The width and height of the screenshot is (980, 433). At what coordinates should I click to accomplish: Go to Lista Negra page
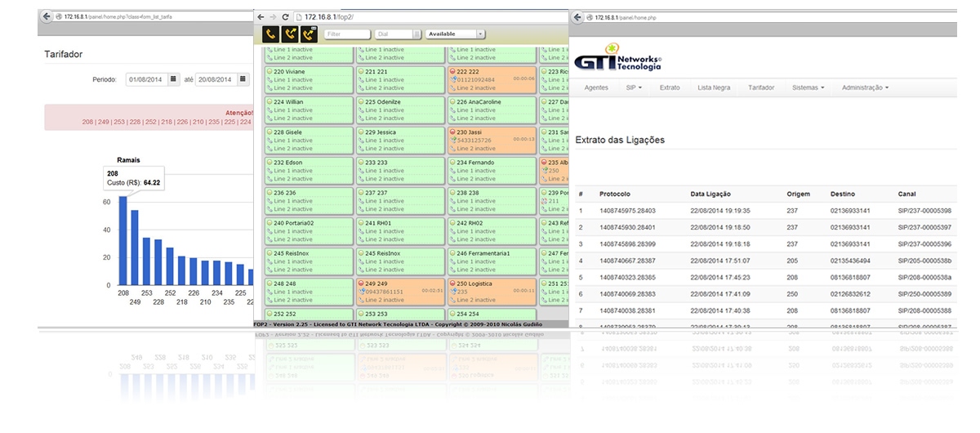tap(714, 87)
